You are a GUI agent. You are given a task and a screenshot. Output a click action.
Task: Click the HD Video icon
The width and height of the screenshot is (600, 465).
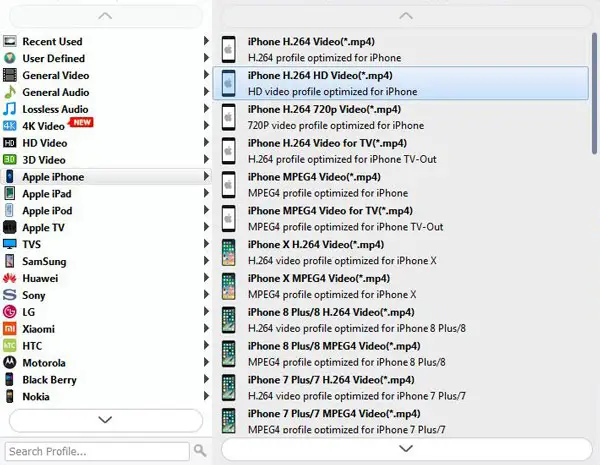(x=10, y=143)
